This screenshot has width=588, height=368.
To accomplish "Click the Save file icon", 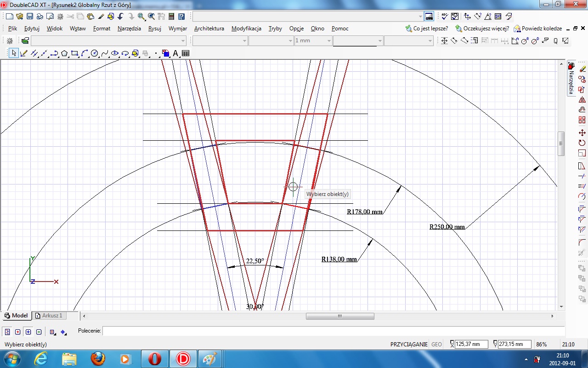I will tap(29, 17).
